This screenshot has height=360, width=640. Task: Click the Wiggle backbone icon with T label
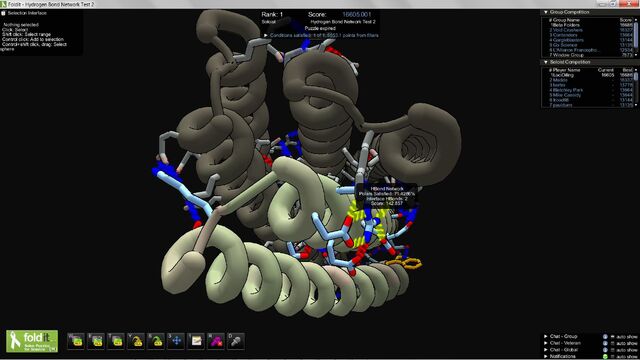(x=116, y=341)
